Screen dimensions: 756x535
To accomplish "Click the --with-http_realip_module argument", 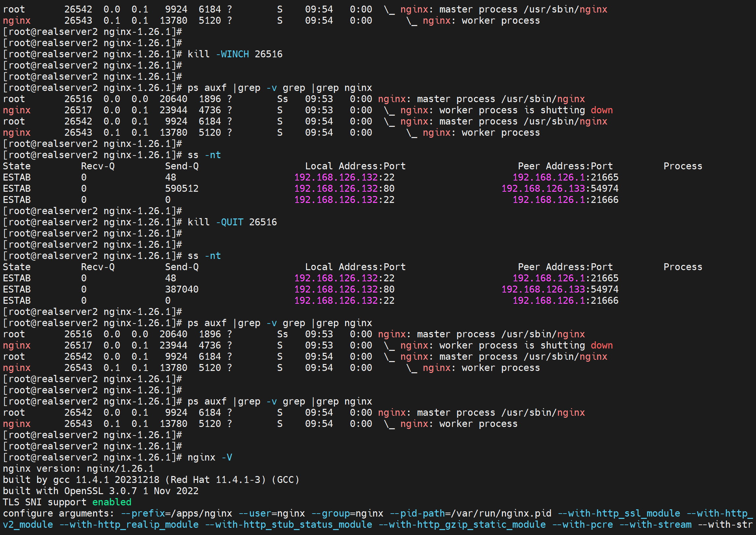I will (x=129, y=524).
